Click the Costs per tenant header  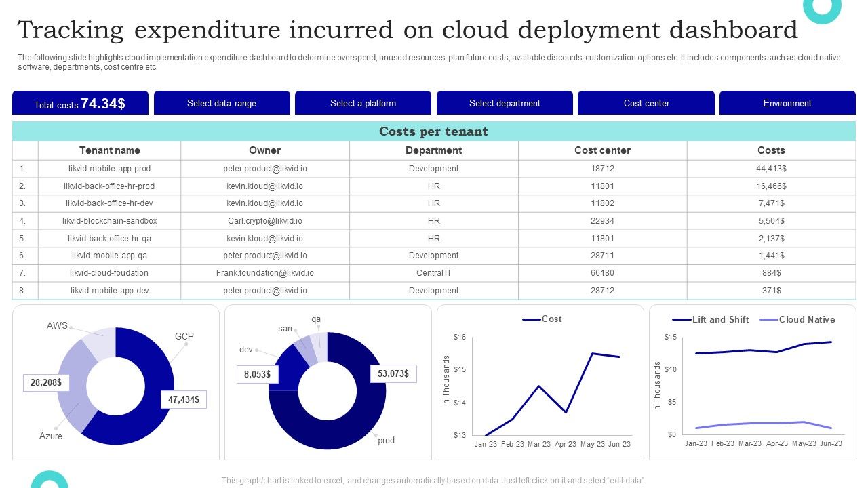434,131
